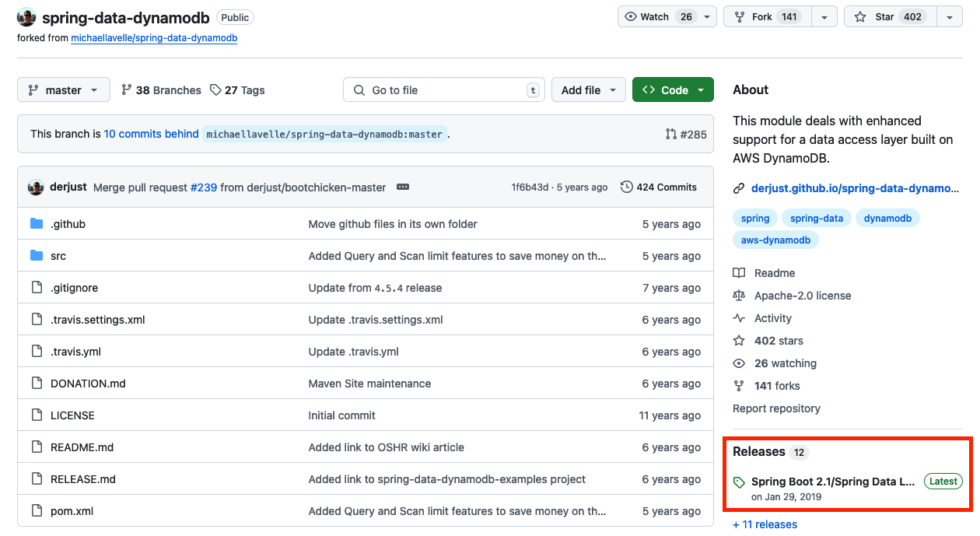The image size is (980, 536).
Task: Click the link icon beside derjust.github.io
Action: (739, 188)
